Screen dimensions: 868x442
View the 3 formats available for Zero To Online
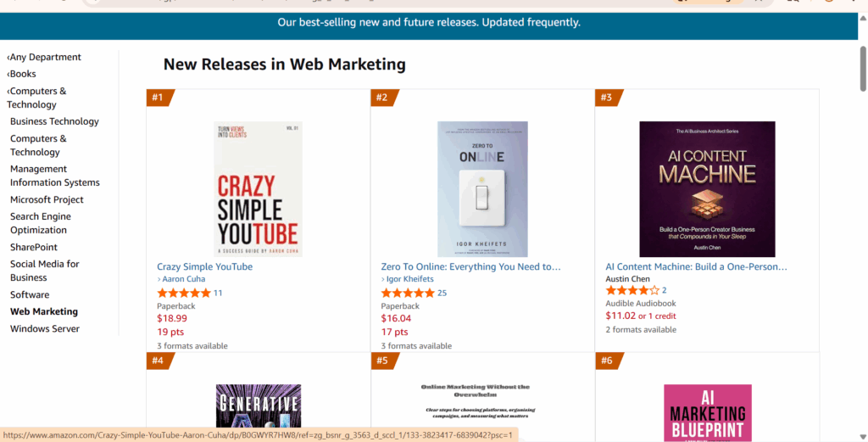coord(416,346)
